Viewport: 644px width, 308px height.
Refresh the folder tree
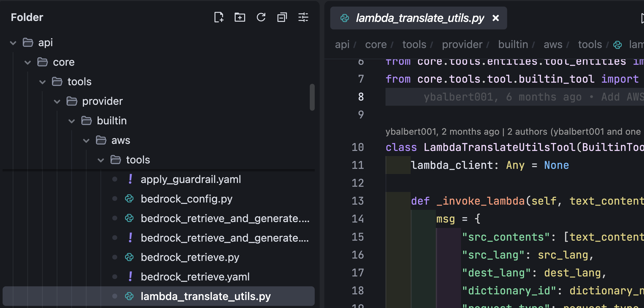tap(261, 17)
